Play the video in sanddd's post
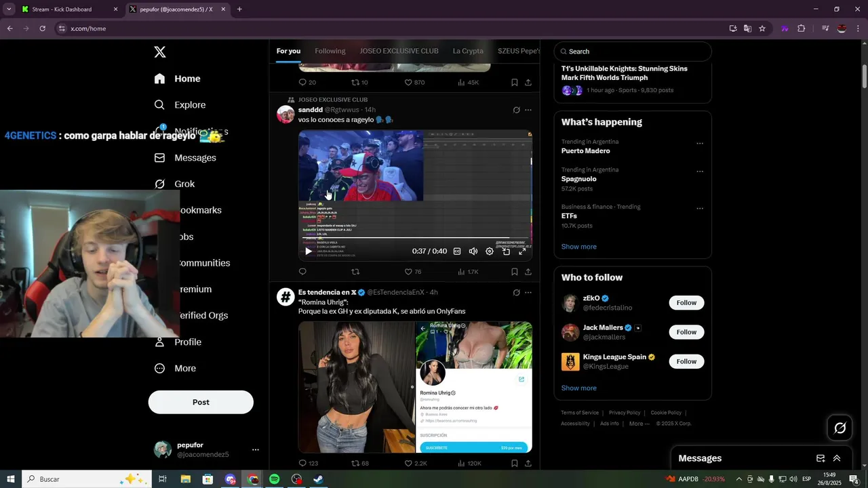The height and width of the screenshot is (488, 868). coord(309,251)
